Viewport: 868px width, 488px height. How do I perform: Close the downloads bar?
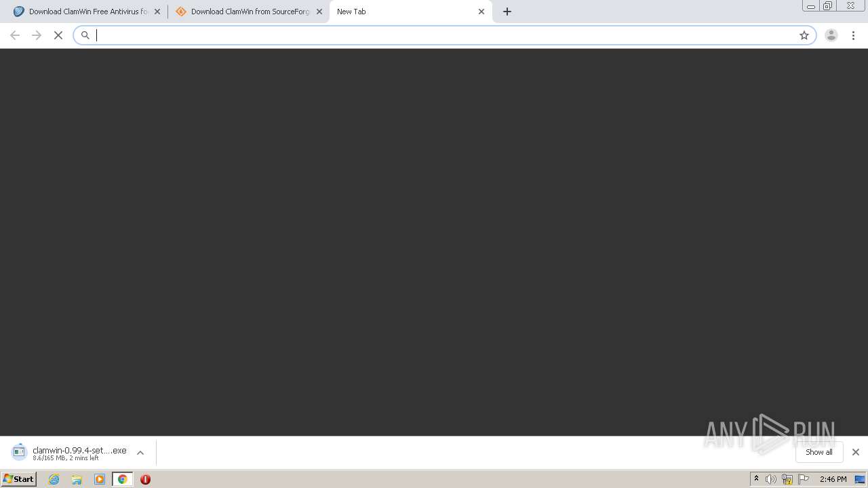[856, 452]
